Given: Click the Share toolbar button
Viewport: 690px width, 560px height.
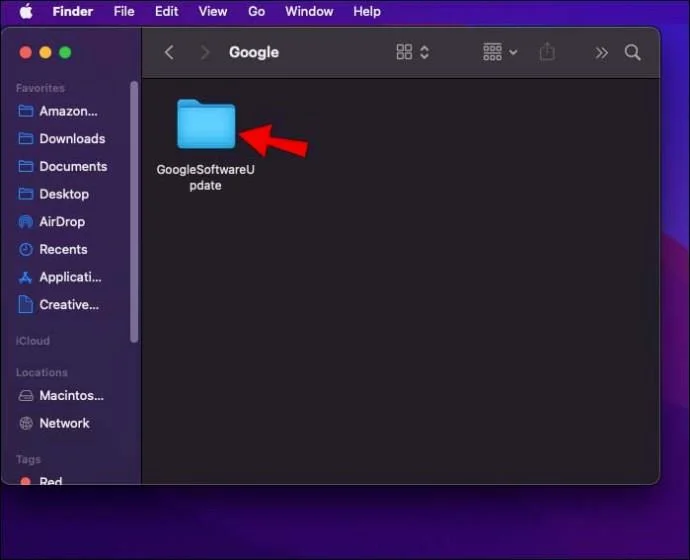Looking at the screenshot, I should (547, 51).
